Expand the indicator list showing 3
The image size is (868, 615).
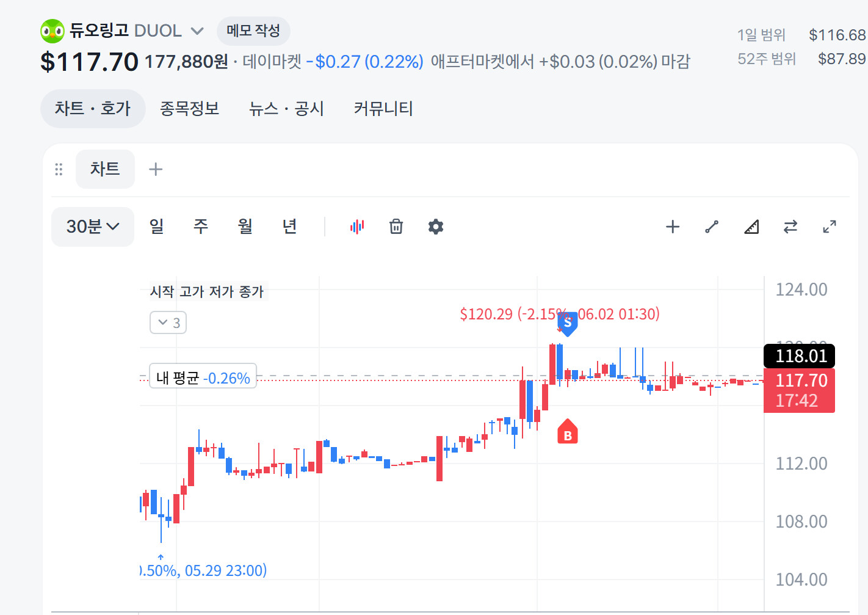click(x=168, y=322)
